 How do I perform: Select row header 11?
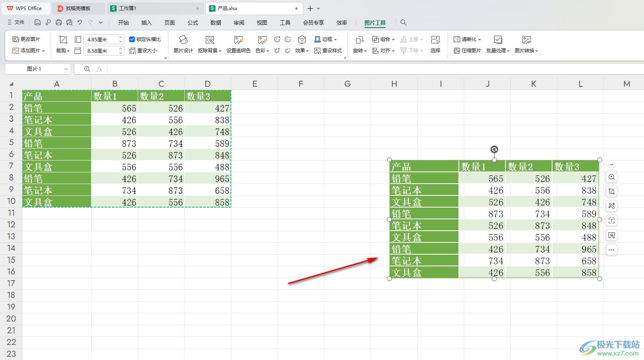coord(11,213)
